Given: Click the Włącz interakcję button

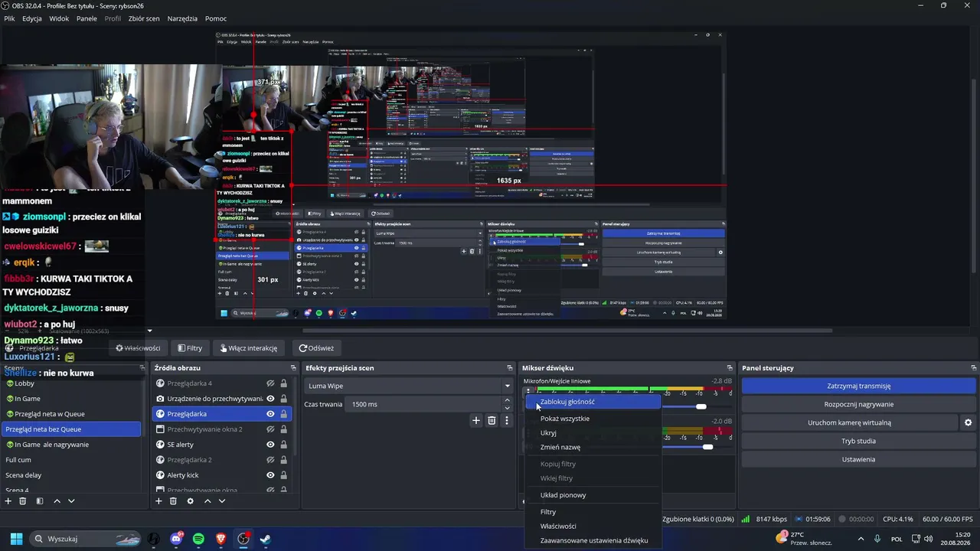Looking at the screenshot, I should pyautogui.click(x=249, y=348).
